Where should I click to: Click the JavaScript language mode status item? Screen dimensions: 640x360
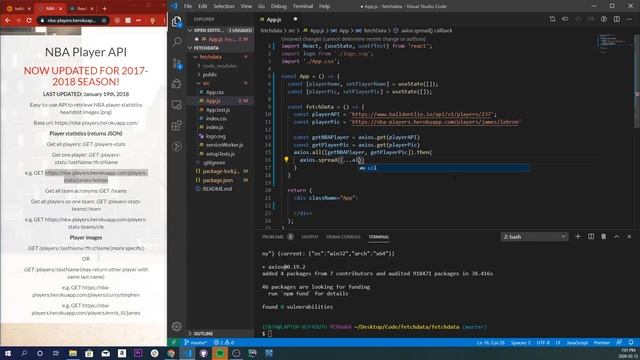click(577, 342)
